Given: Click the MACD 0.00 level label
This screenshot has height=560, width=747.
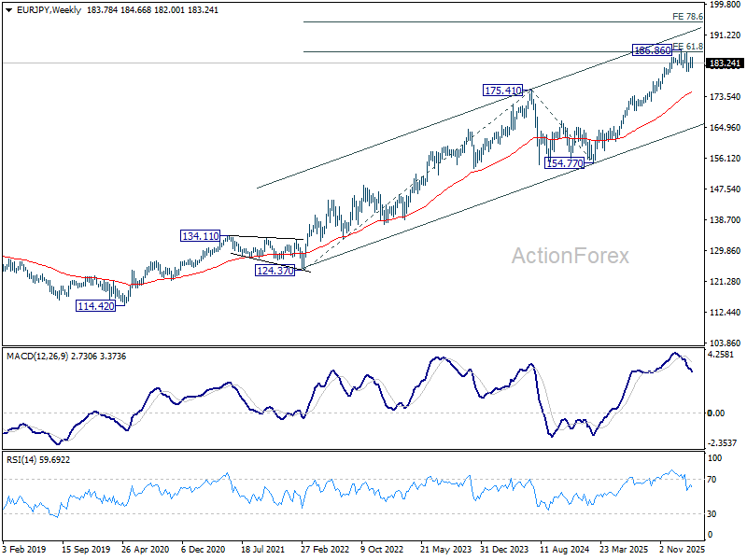Looking at the screenshot, I should (x=716, y=413).
